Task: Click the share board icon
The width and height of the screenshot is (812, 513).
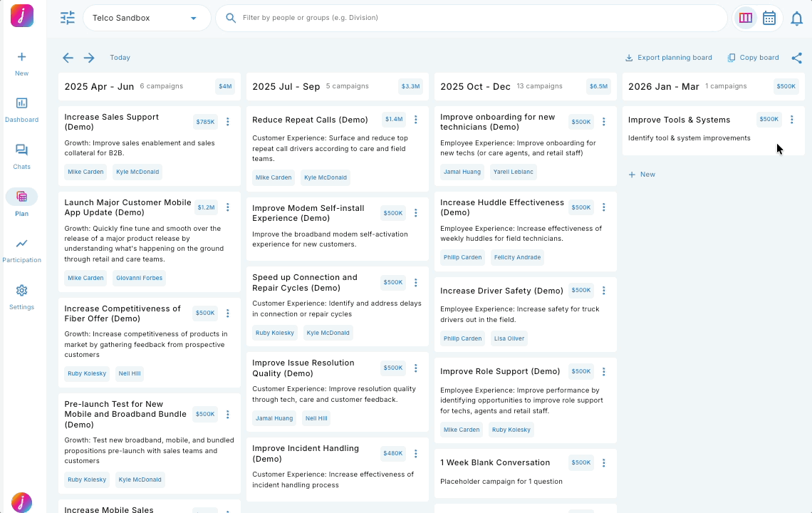Action: [796, 58]
